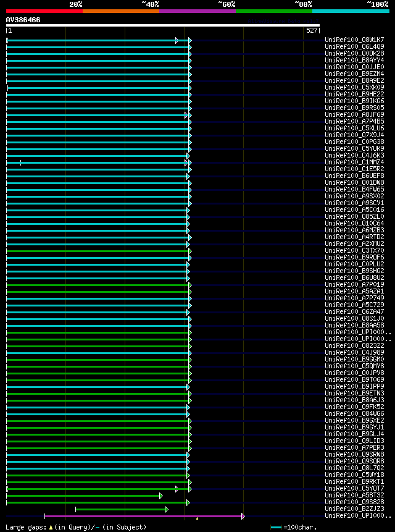Open hit UniRef100_Q6L4Q9
Image resolution: width=395 pixels, height=532 pixels.
(x=354, y=46)
